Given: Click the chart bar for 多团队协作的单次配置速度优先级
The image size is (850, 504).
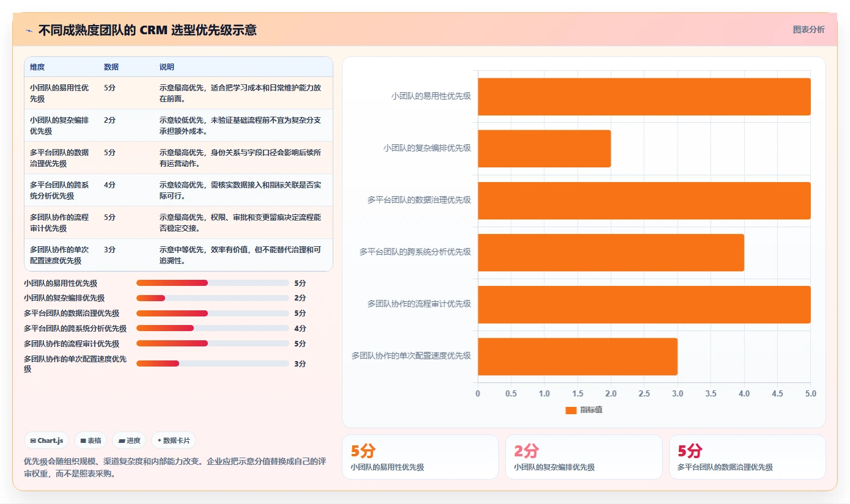Looking at the screenshot, I should [x=577, y=356].
